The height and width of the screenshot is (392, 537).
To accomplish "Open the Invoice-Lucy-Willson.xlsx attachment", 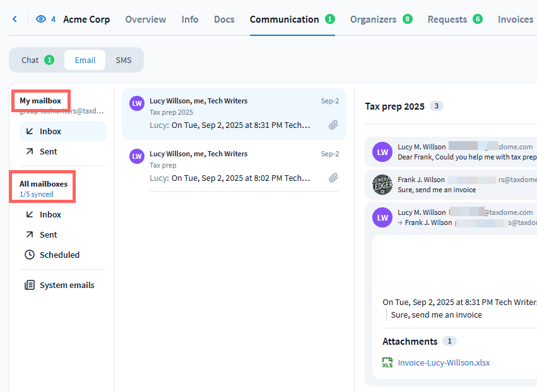I will 444,363.
